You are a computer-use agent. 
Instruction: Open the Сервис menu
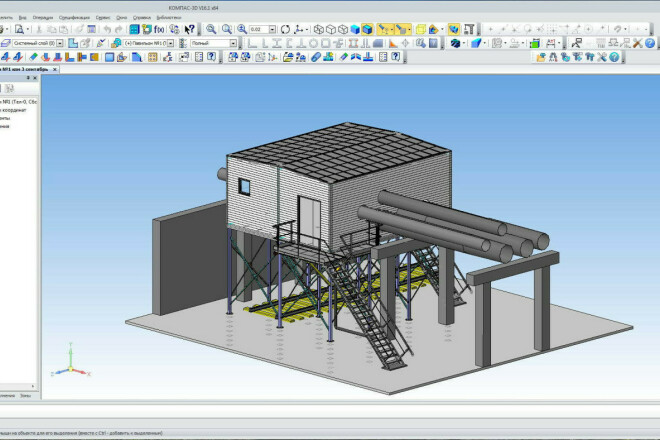click(103, 17)
